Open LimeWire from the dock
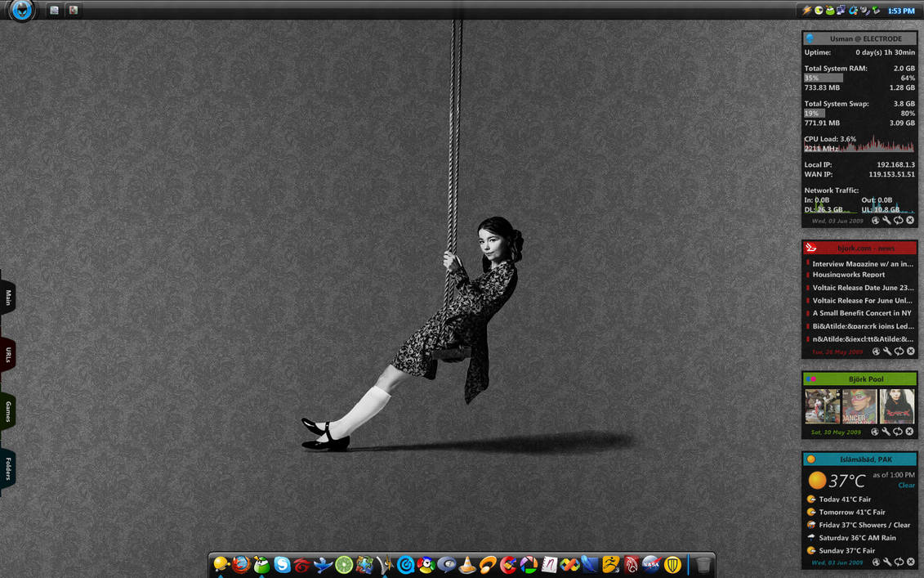 coord(341,565)
